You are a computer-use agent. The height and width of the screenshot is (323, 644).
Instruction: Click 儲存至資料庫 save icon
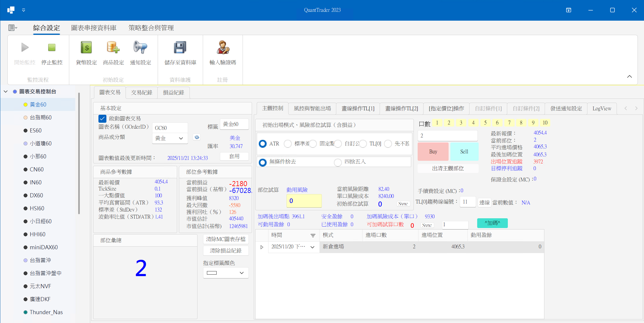coord(180,47)
